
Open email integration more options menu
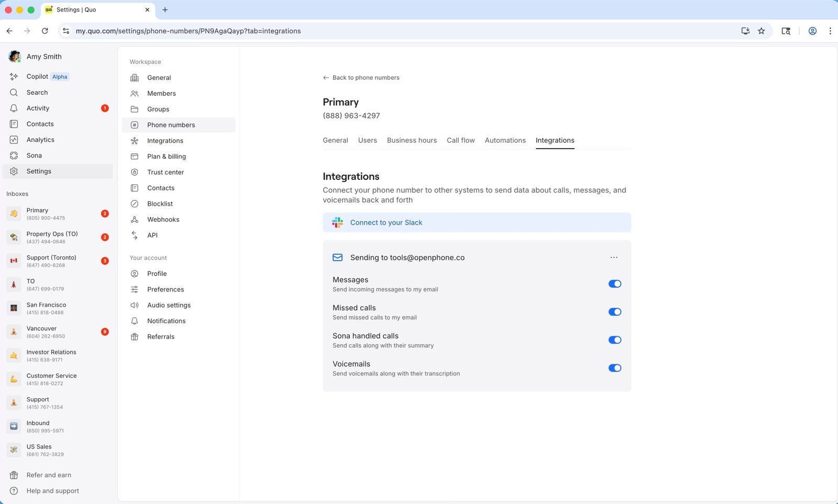[614, 257]
